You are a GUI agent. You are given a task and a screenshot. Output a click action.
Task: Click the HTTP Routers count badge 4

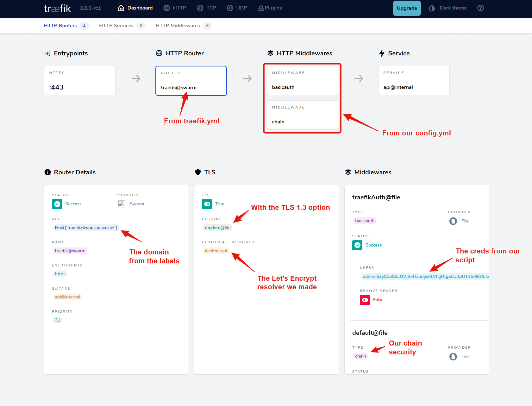pyautogui.click(x=84, y=26)
